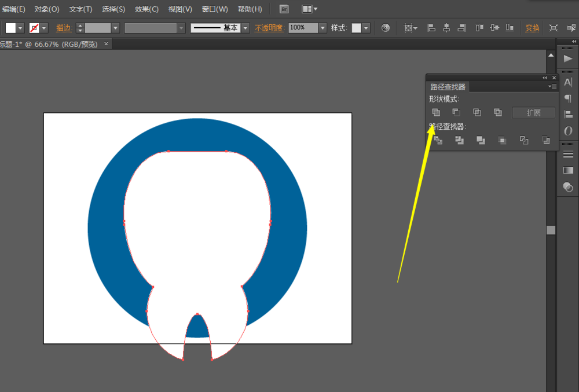Click the graphic style swatch
This screenshot has width=579, height=392.
356,28
